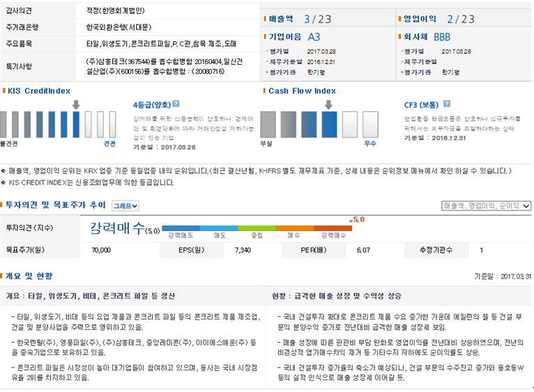Viewport: 534px width, 392px height.
Task: Click the orange square bullet before Cash Flow Index
Action: pos(264,91)
